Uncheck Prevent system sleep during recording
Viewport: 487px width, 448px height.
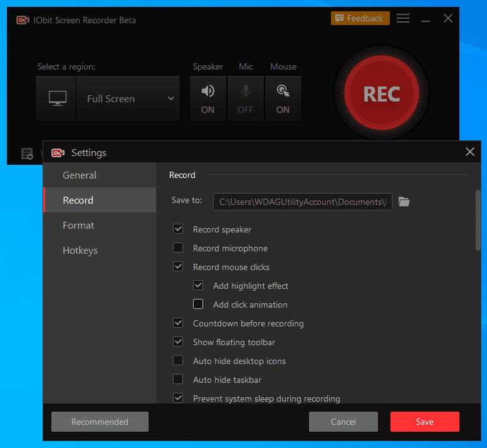point(178,398)
